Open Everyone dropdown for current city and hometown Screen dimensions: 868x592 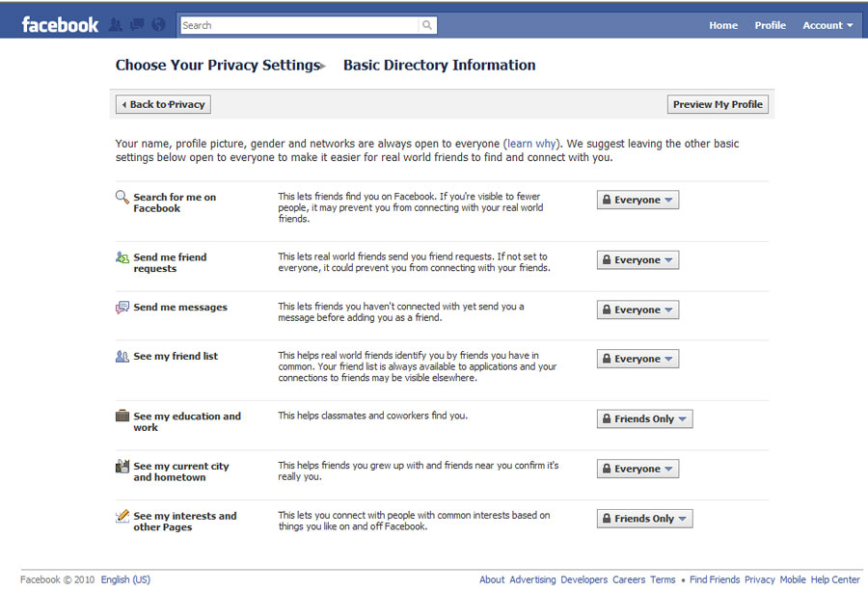coord(637,469)
